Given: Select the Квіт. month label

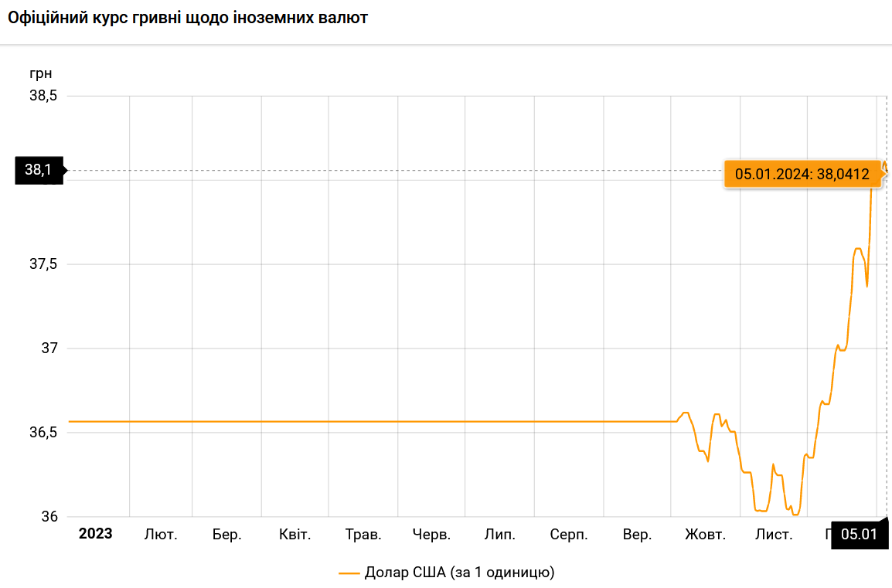Looking at the screenshot, I should coord(295,535).
